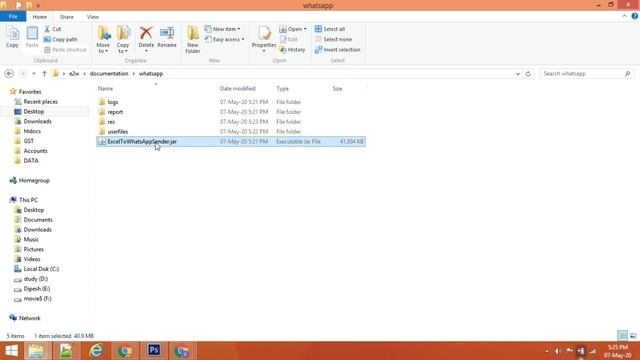This screenshot has width=640, height=360.
Task: Create a New folder
Action: tap(193, 40)
